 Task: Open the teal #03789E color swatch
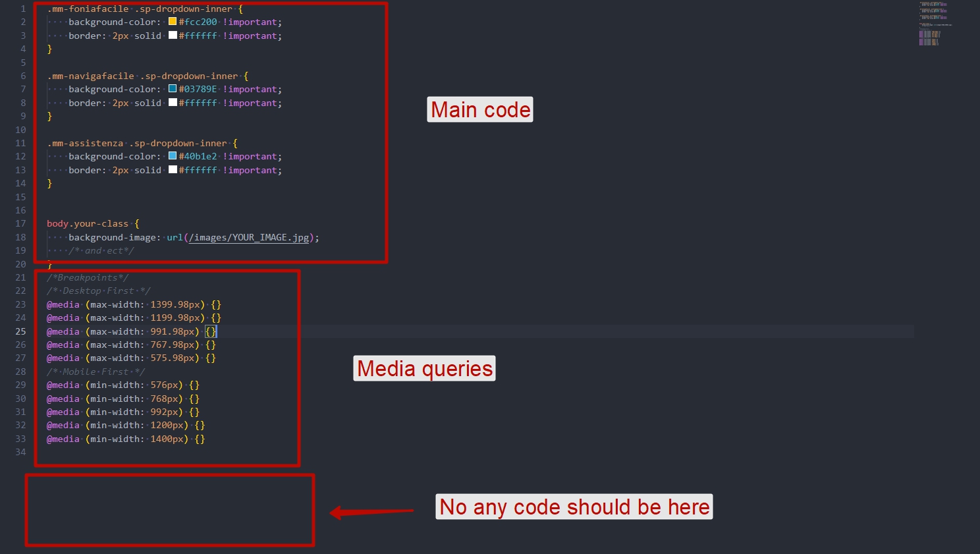click(173, 89)
